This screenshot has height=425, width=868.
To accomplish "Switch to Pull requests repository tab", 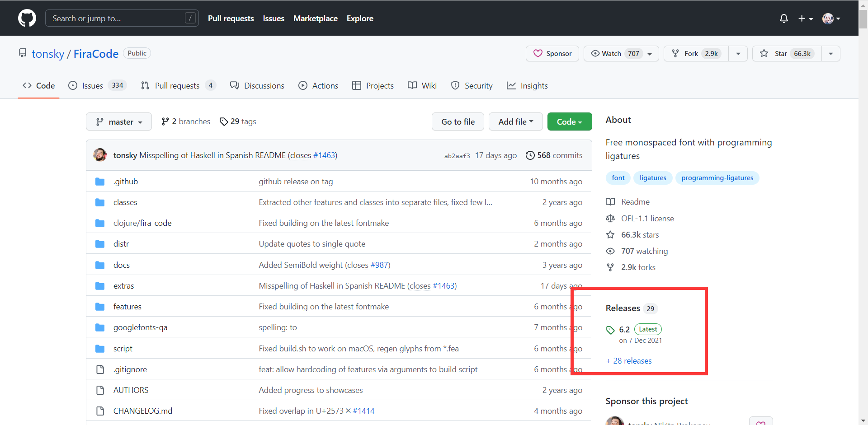I will click(178, 86).
